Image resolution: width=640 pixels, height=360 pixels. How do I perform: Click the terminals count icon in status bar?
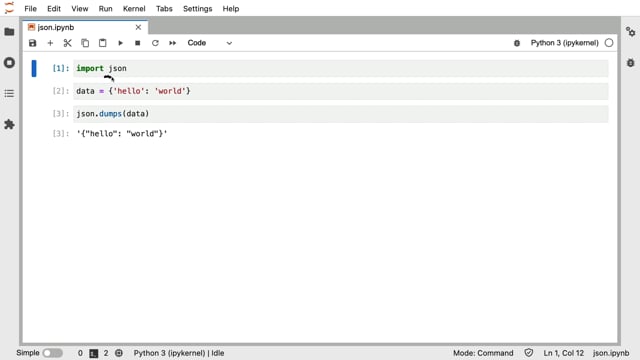94,353
